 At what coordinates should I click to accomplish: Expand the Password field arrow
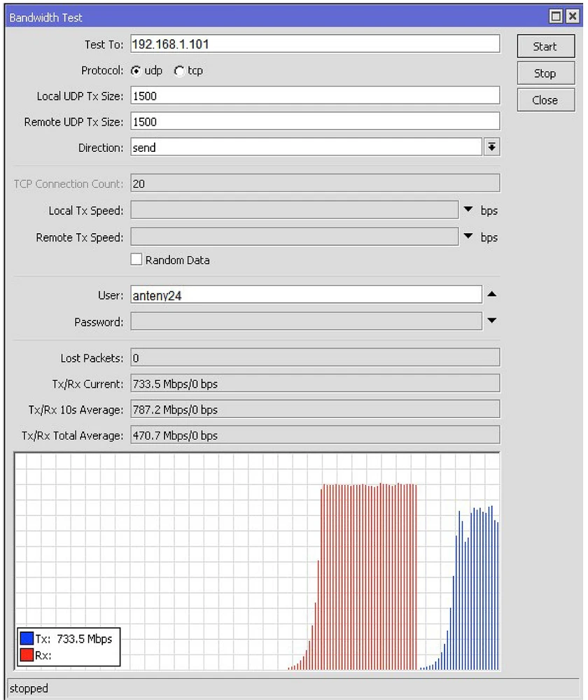coord(491,321)
